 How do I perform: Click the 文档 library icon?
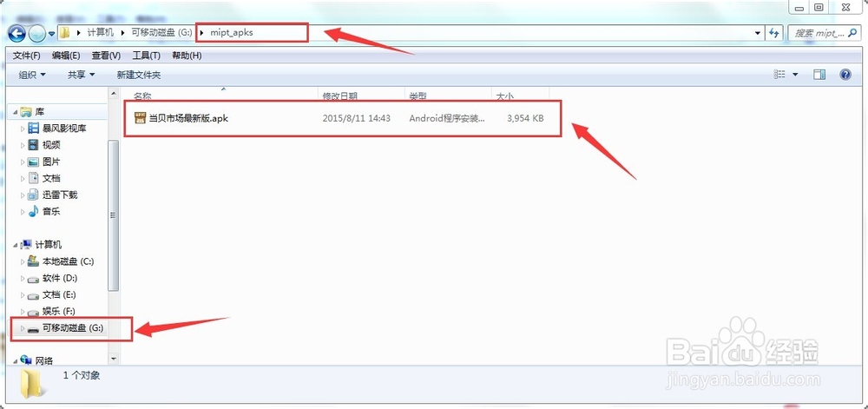coord(33,178)
